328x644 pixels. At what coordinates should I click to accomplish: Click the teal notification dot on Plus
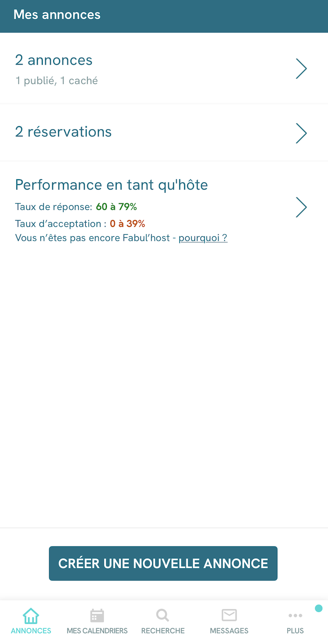pos(319,609)
